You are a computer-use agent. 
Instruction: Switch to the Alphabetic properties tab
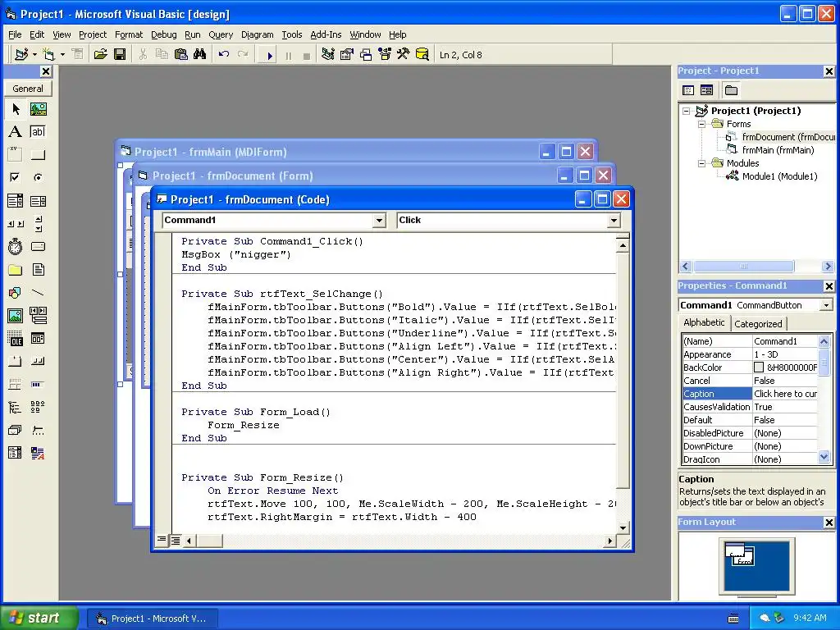point(704,322)
